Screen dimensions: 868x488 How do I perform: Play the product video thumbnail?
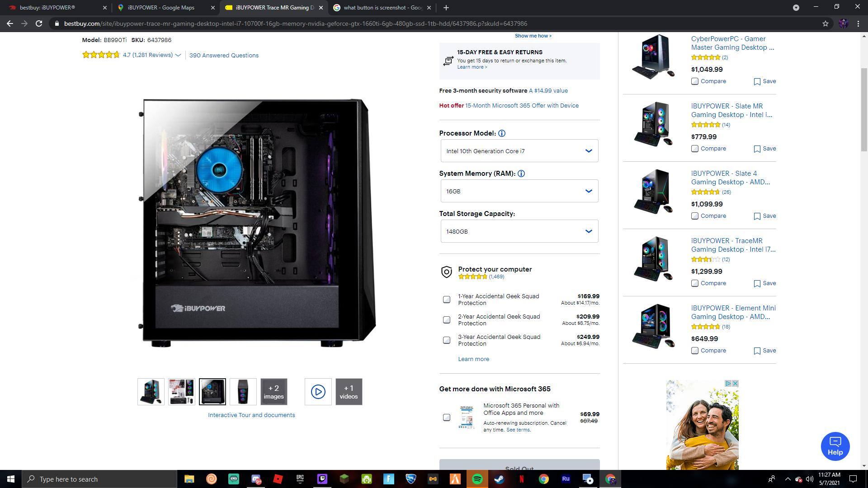pyautogui.click(x=318, y=391)
